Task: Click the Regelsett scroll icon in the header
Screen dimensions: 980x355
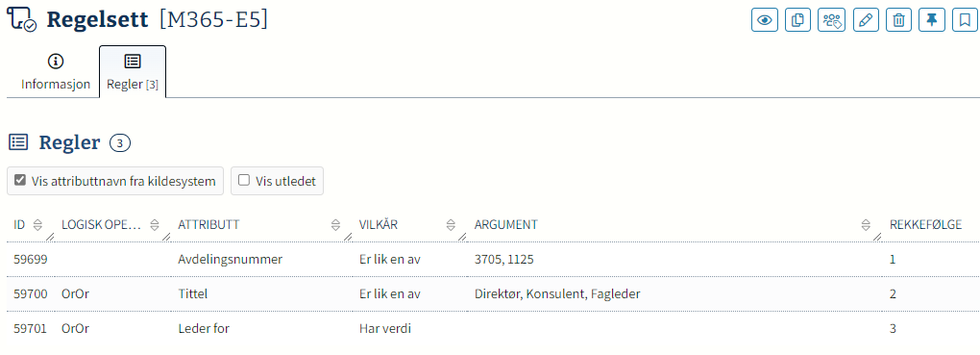Action: click(22, 20)
